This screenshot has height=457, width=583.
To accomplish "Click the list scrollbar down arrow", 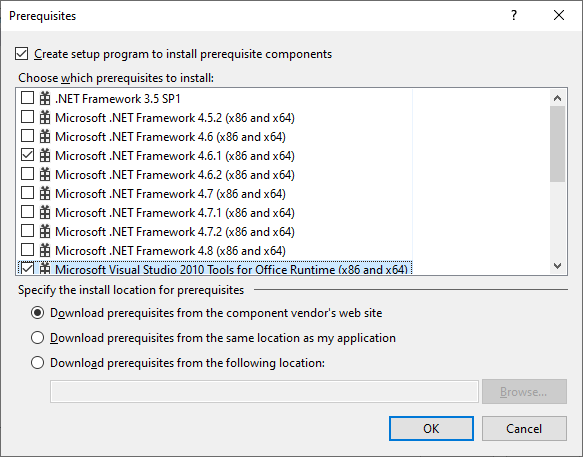I will 557,265.
